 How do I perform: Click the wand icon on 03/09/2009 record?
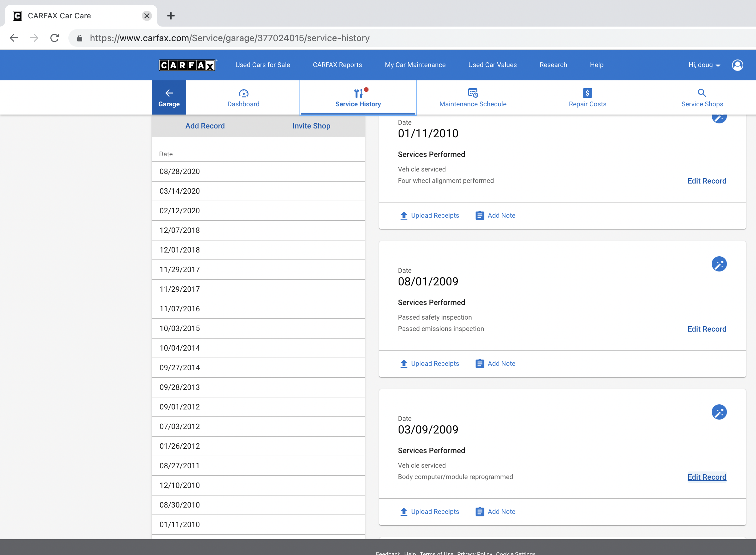pos(719,412)
